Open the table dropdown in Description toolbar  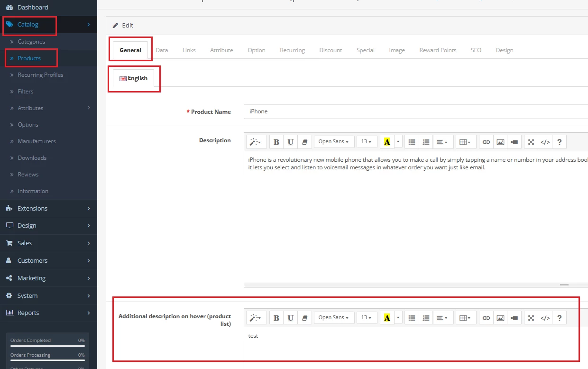tap(465, 142)
